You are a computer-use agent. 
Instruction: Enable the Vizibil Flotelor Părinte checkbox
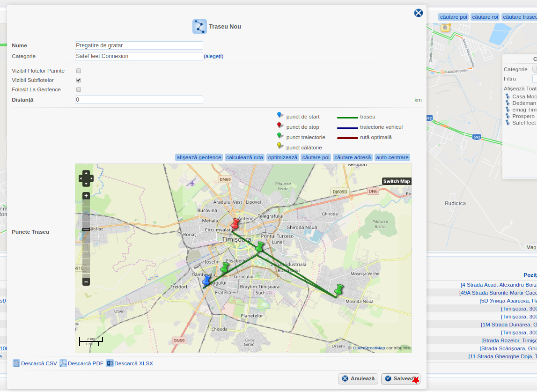pos(79,70)
